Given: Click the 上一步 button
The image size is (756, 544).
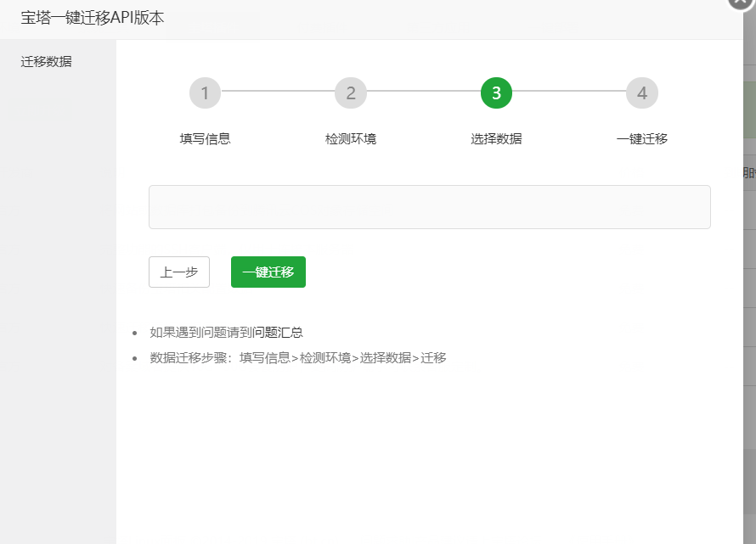Looking at the screenshot, I should pos(178,272).
